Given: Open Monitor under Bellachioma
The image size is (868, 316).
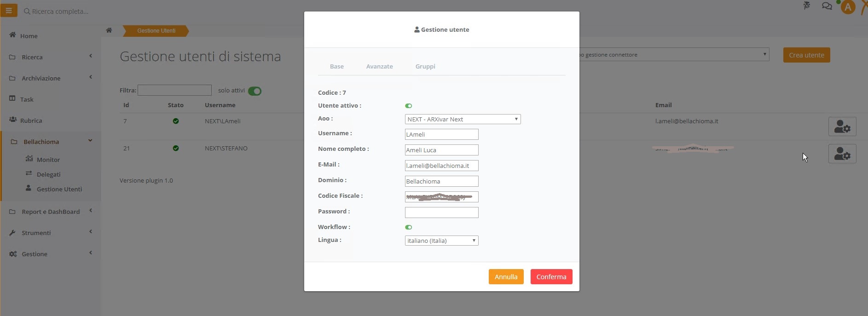Looking at the screenshot, I should pyautogui.click(x=48, y=160).
